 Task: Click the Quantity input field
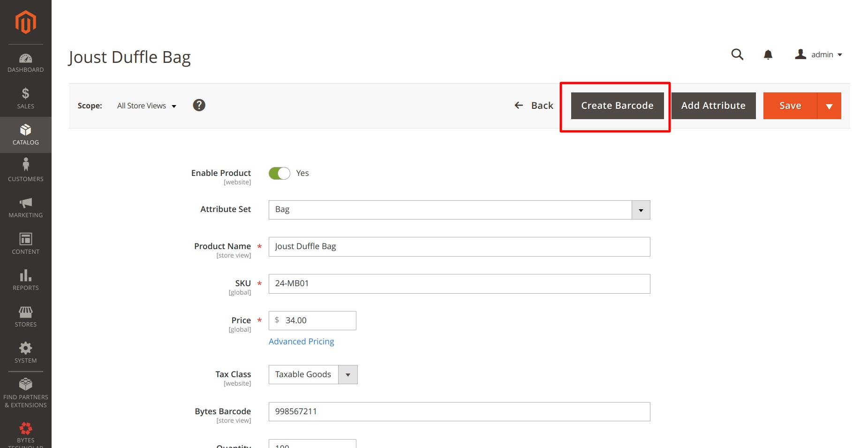click(x=312, y=444)
